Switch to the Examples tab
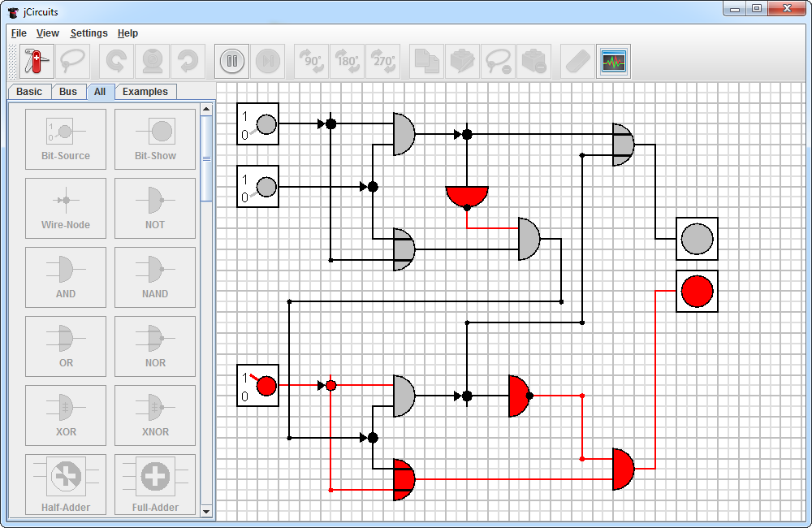This screenshot has width=812, height=528. tap(145, 92)
